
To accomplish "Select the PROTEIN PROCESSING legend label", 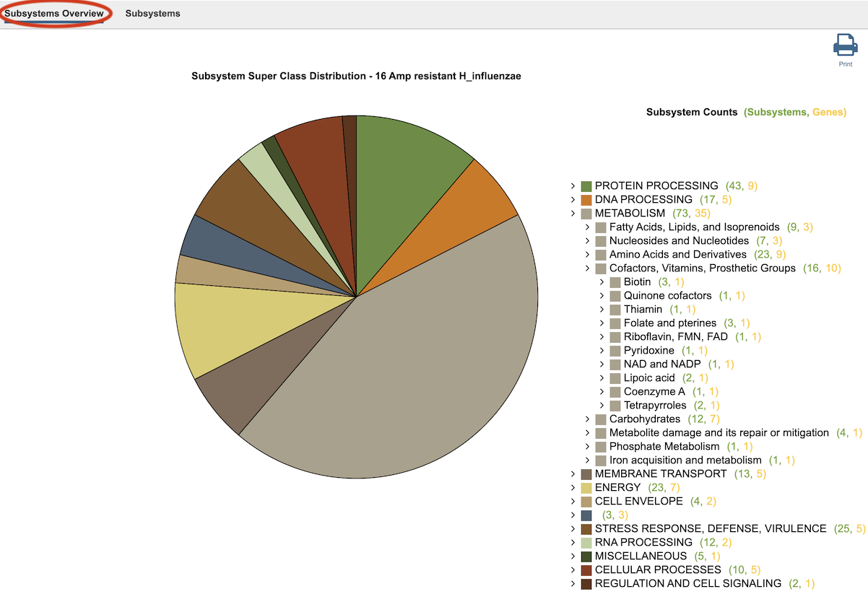I will click(656, 185).
